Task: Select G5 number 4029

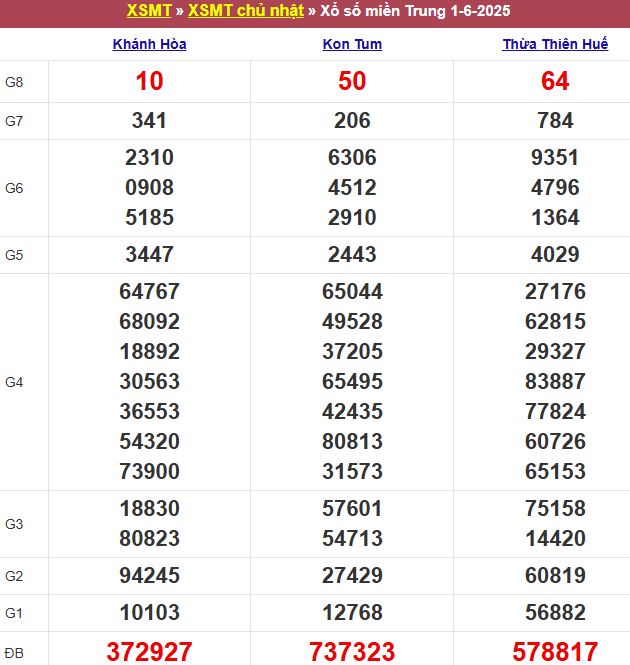Action: [555, 254]
